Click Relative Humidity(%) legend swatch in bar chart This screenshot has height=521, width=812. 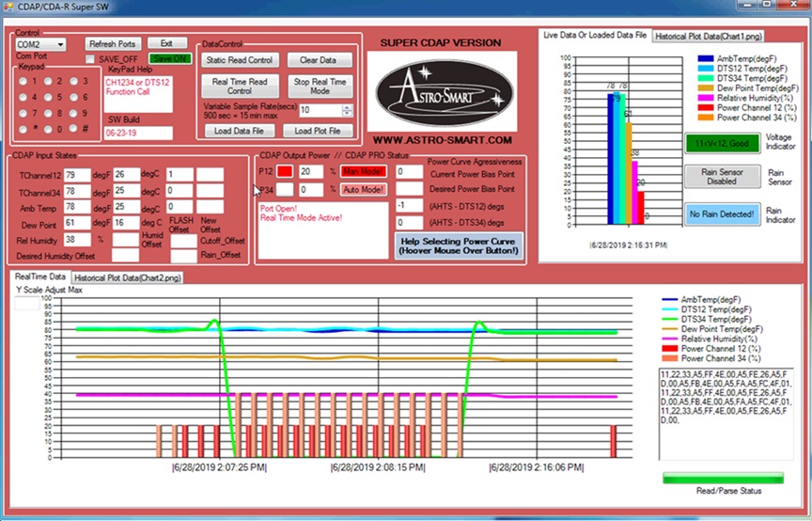coord(705,98)
